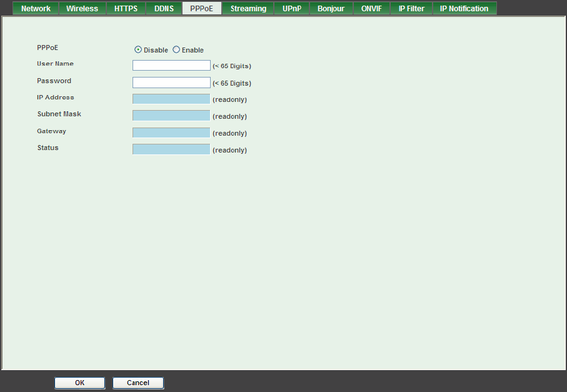Confirm settings with the OK button
The height and width of the screenshot is (392, 567).
click(x=80, y=383)
